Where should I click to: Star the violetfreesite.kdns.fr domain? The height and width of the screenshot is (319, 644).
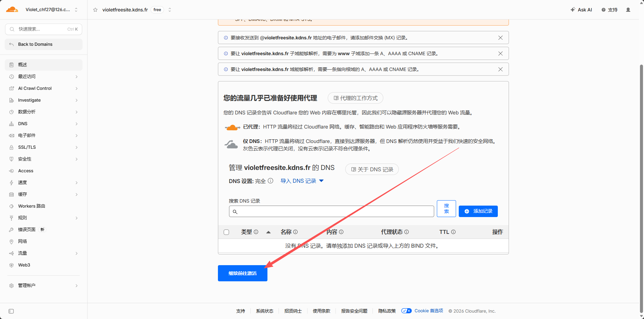pyautogui.click(x=95, y=10)
